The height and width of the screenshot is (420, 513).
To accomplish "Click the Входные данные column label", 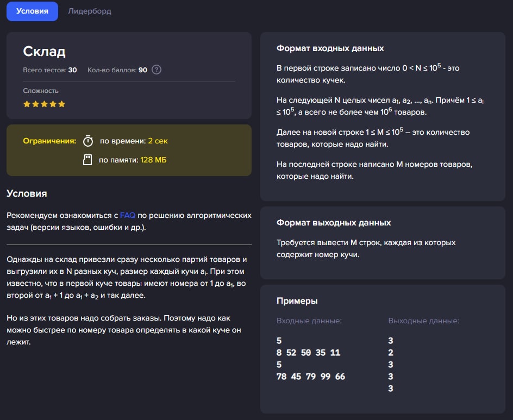I will pos(309,321).
